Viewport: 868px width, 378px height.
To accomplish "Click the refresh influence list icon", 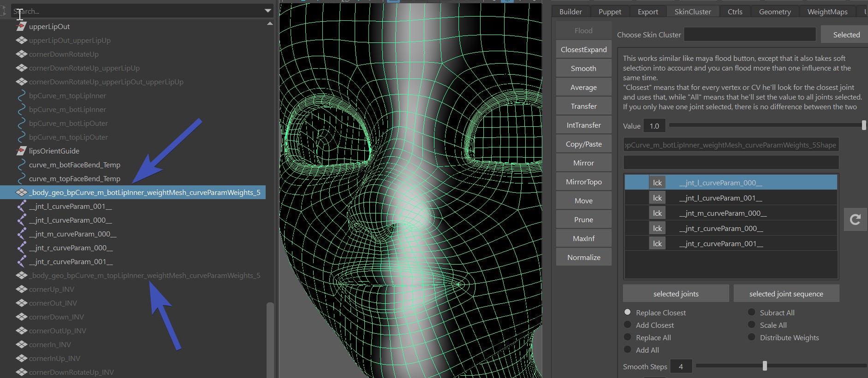I will tap(855, 219).
